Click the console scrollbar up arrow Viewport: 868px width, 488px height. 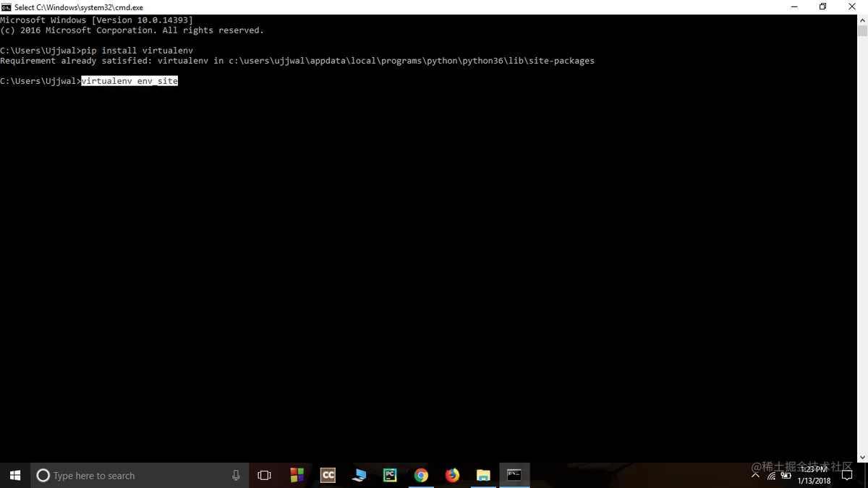coord(862,20)
